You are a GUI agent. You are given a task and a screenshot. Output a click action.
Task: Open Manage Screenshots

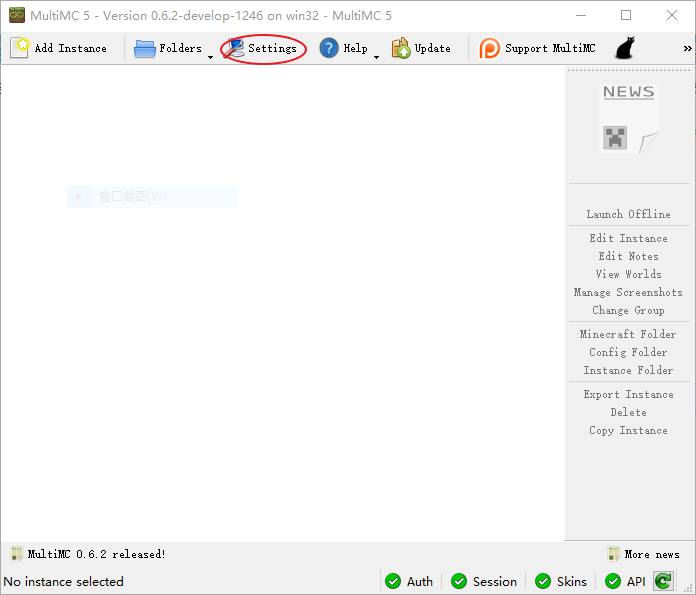point(629,292)
